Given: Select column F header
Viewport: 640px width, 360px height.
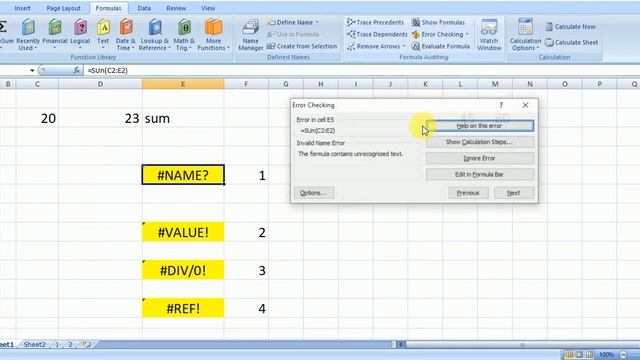Looking at the screenshot, I should pyautogui.click(x=246, y=84).
